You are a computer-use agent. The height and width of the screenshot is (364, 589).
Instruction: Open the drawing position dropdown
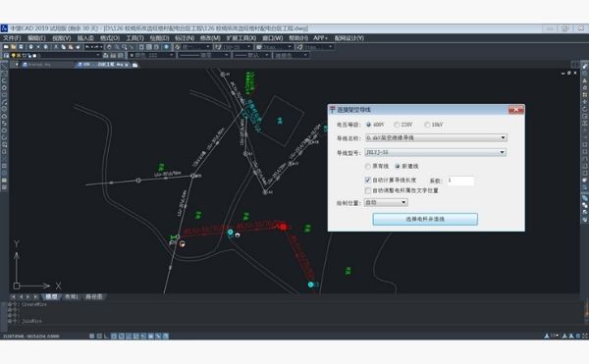tap(386, 203)
